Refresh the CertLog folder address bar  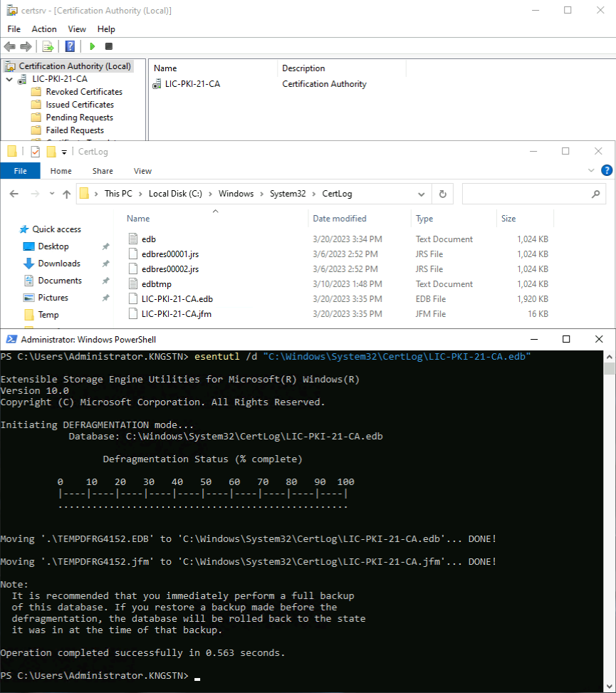pyautogui.click(x=442, y=194)
